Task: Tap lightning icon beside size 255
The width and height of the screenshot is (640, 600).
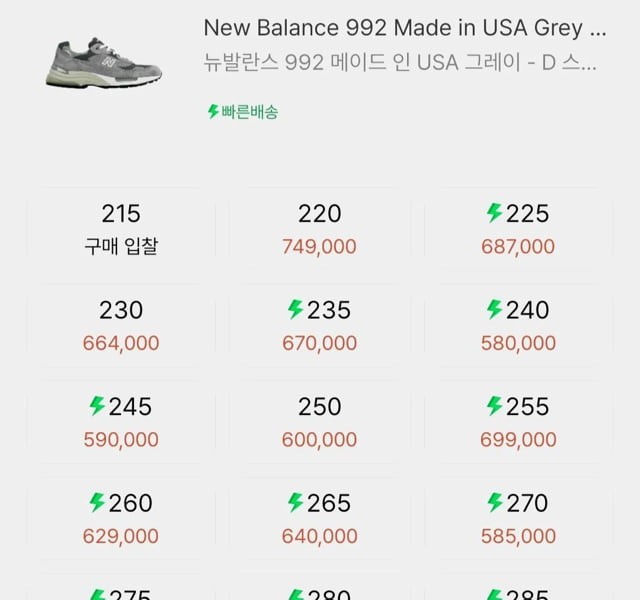Action: pos(494,406)
